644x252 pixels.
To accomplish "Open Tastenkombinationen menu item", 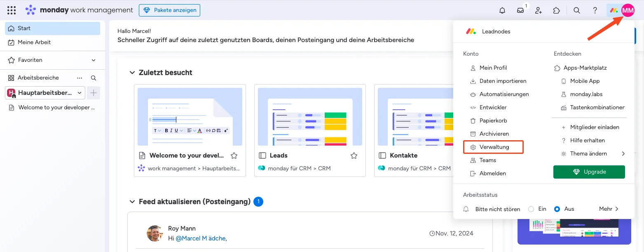I will click(592, 107).
